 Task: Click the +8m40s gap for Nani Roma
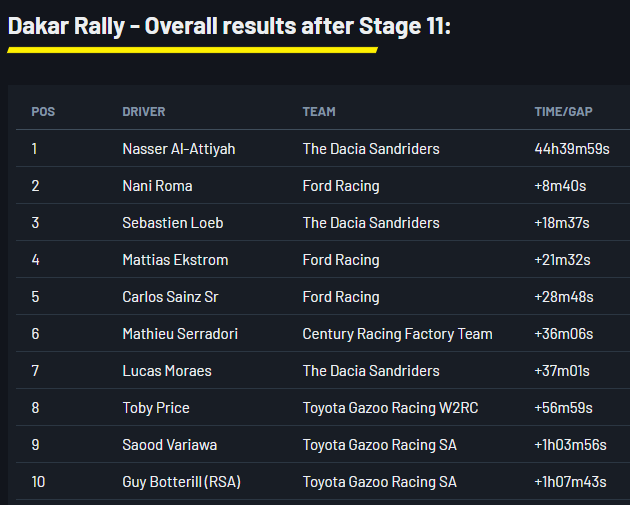click(x=560, y=186)
